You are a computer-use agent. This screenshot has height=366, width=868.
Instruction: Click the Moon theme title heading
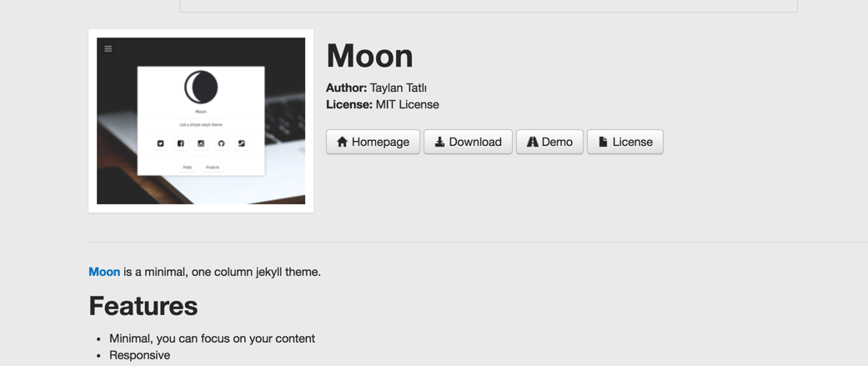[x=369, y=56]
